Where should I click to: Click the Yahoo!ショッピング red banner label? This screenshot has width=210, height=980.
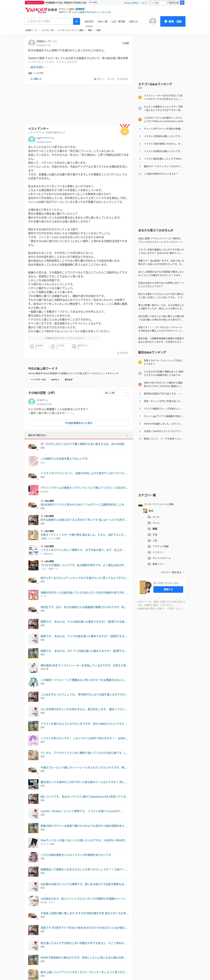point(35,3)
